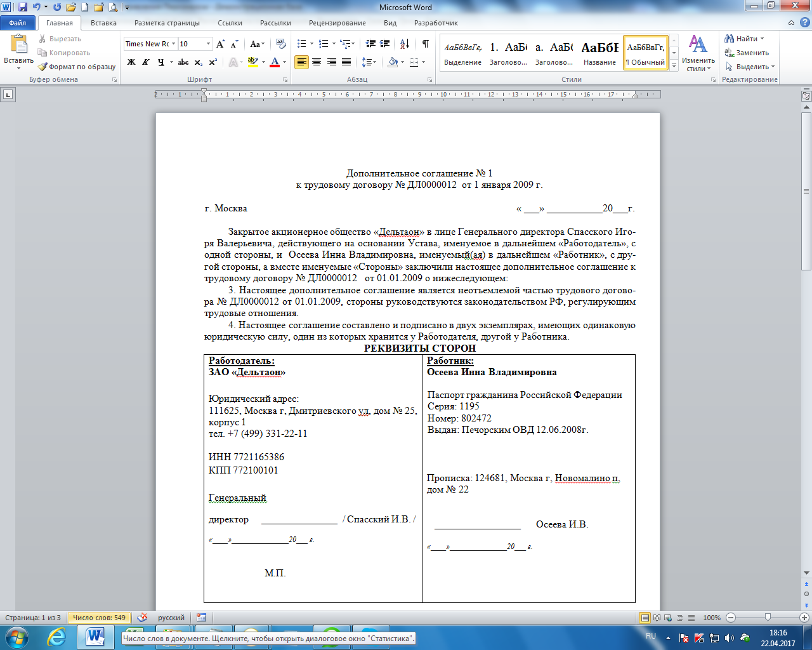The image size is (812, 650).
Task: Apply the Выделение (Emphasis) style
Action: click(462, 53)
